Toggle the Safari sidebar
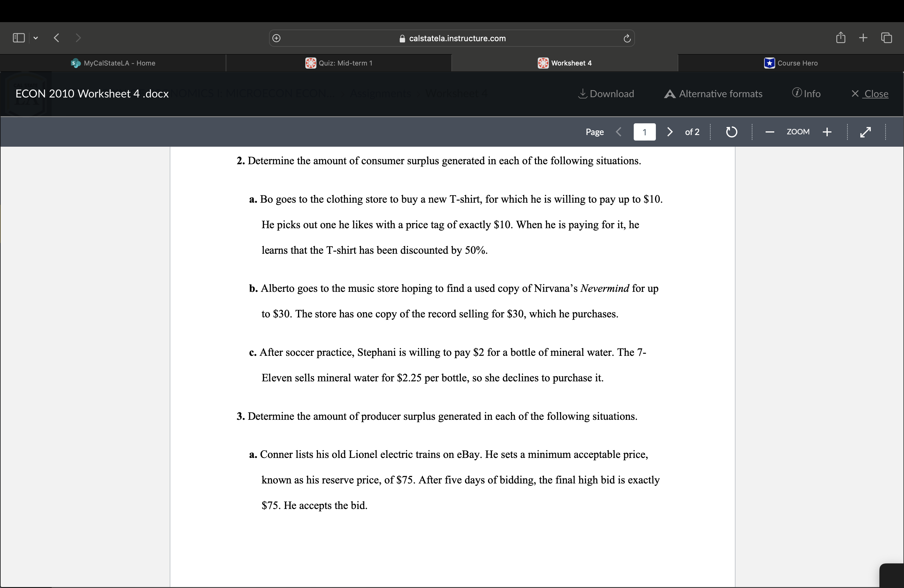 pos(18,38)
